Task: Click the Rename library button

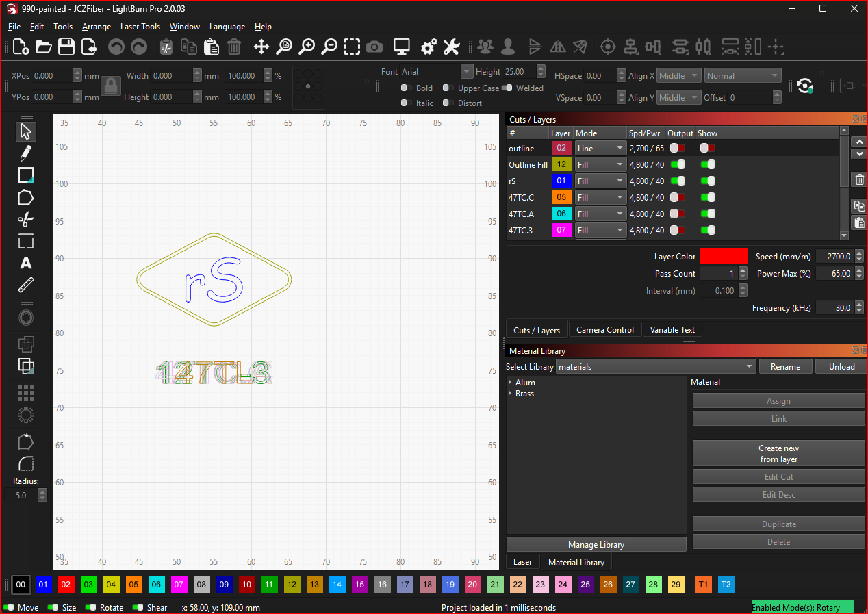Action: click(x=785, y=366)
